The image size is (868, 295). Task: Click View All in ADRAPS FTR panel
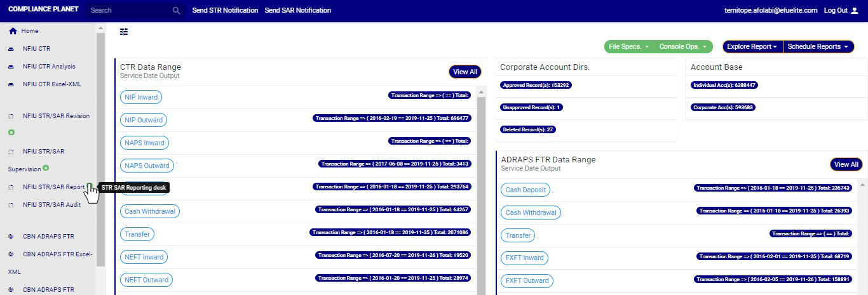846,164
